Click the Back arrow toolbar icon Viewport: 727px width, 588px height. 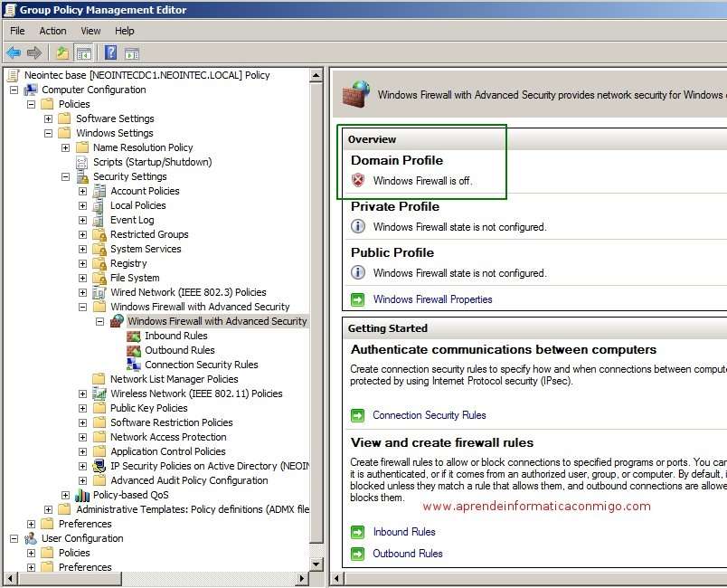click(14, 52)
